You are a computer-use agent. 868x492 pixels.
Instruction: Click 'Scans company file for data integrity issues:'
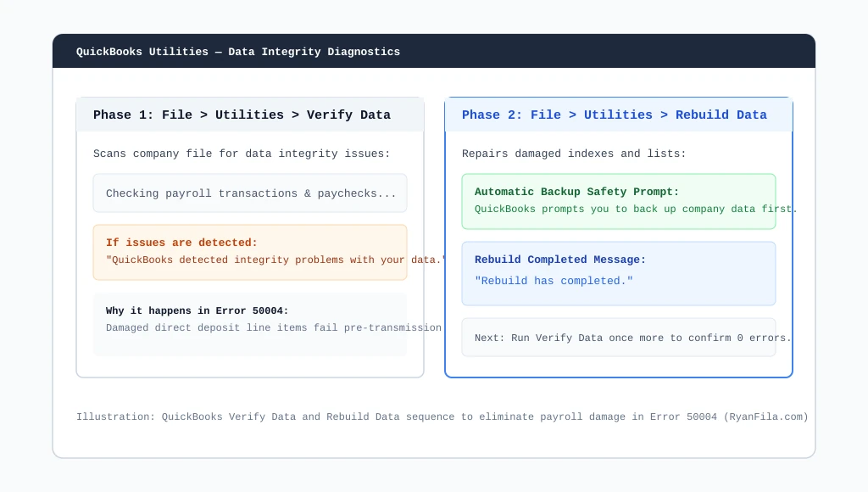coord(242,154)
